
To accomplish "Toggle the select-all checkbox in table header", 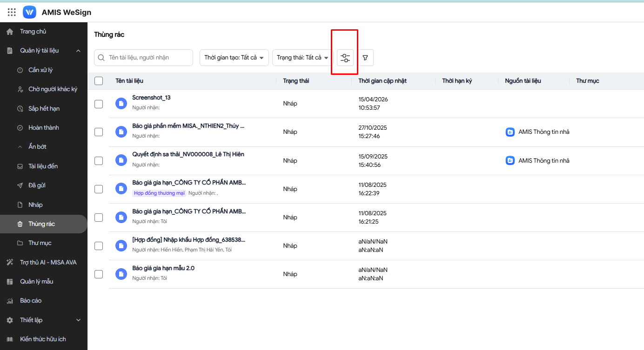I will point(99,81).
